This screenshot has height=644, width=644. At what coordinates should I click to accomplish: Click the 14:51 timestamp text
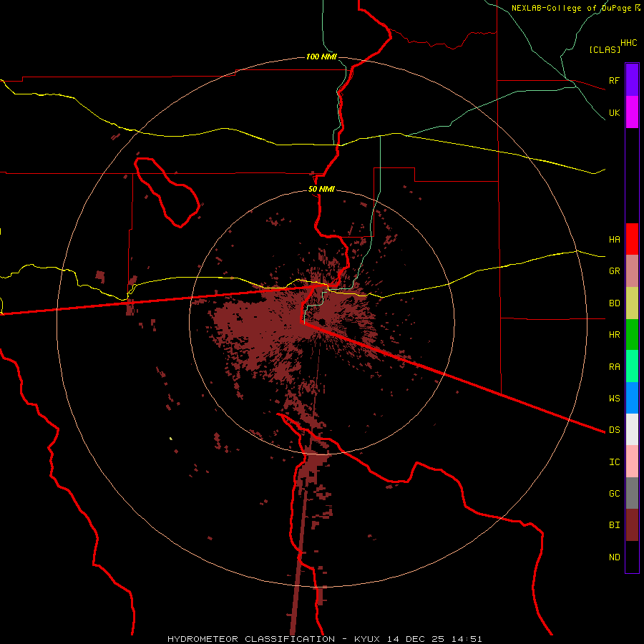(x=469, y=639)
